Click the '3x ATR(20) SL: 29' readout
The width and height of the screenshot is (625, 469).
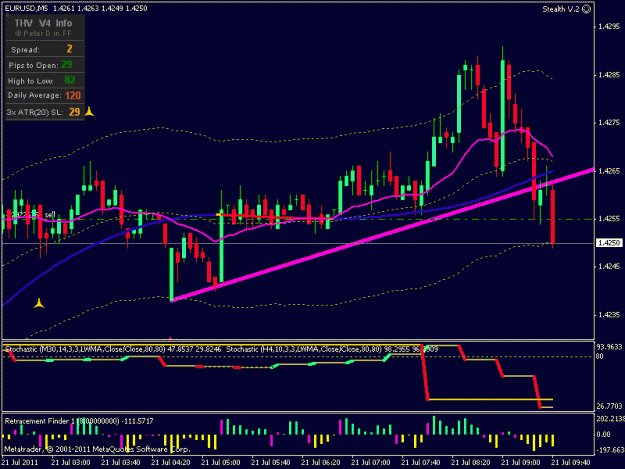tap(45, 112)
